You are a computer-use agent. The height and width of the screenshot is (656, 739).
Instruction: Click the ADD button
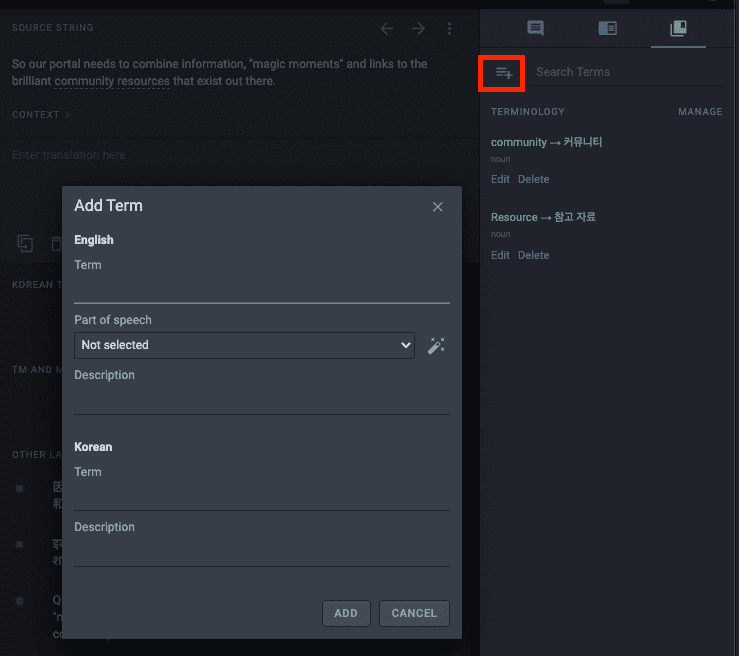346,613
